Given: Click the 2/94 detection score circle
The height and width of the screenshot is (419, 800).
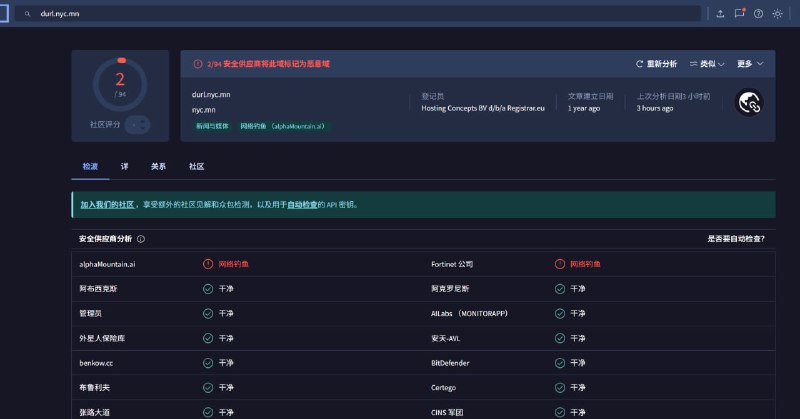Looking at the screenshot, I should coord(120,85).
